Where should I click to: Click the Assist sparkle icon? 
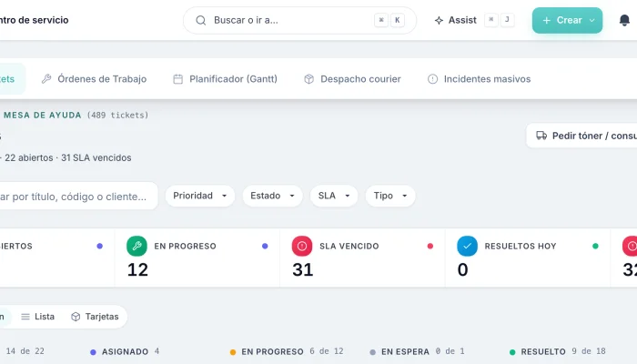(439, 20)
